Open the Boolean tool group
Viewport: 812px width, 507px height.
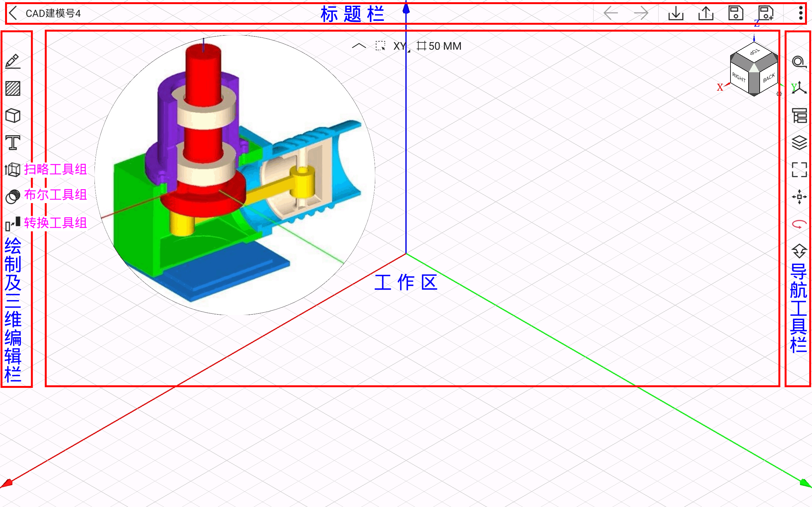pos(13,196)
